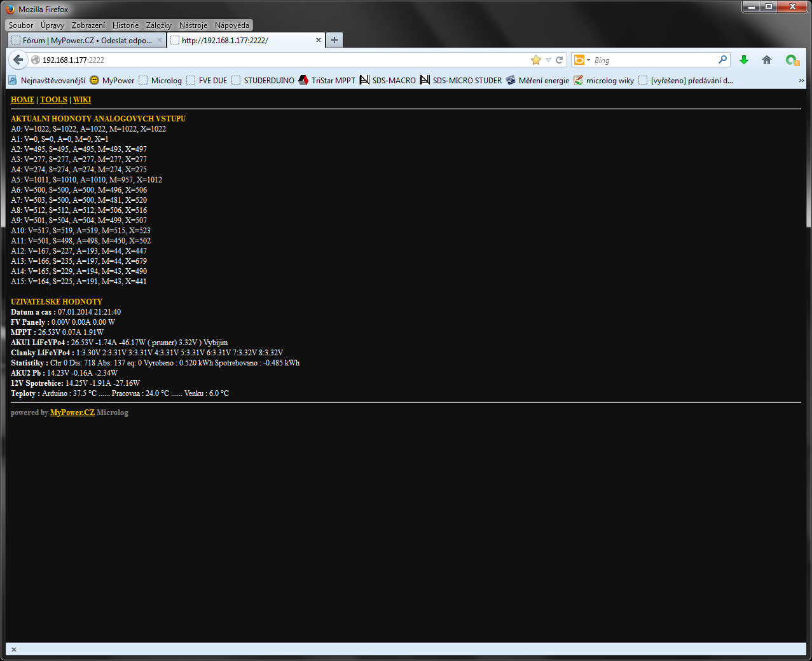Open the TriStar MPPT bookmark
The height and width of the screenshot is (661, 812).
(327, 80)
